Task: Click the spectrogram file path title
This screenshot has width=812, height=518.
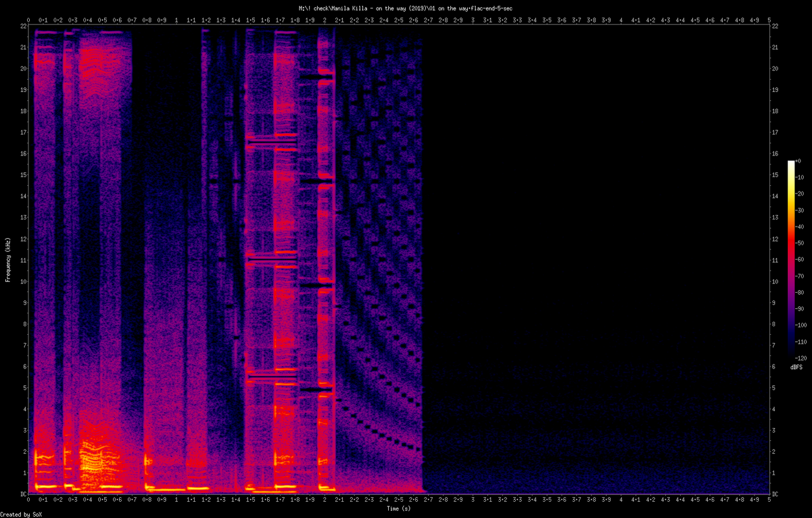Action: (406, 8)
